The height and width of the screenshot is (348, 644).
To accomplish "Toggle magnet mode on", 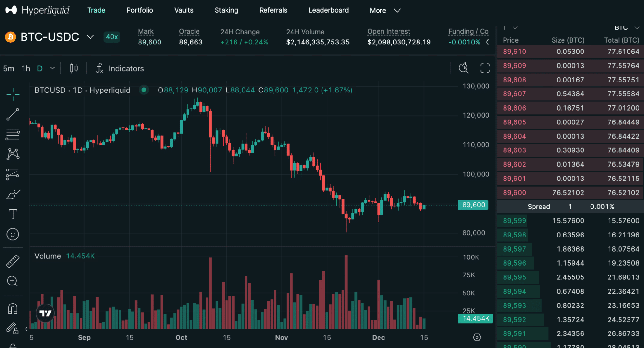I will (x=13, y=308).
